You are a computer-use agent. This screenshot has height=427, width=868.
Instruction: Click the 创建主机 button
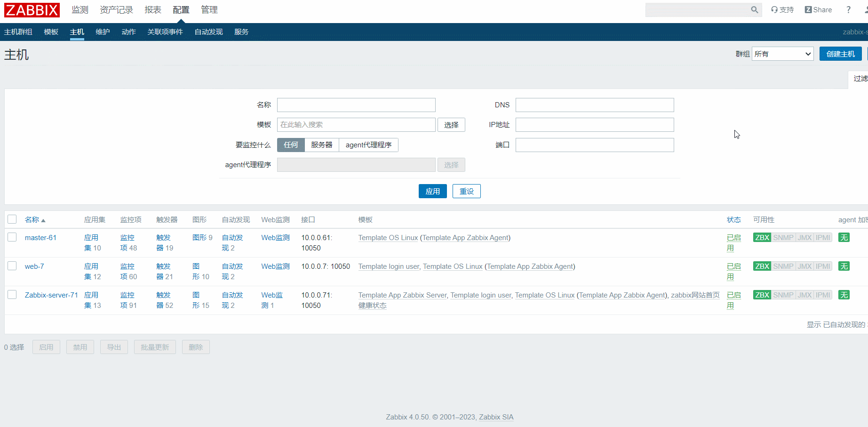click(x=841, y=54)
